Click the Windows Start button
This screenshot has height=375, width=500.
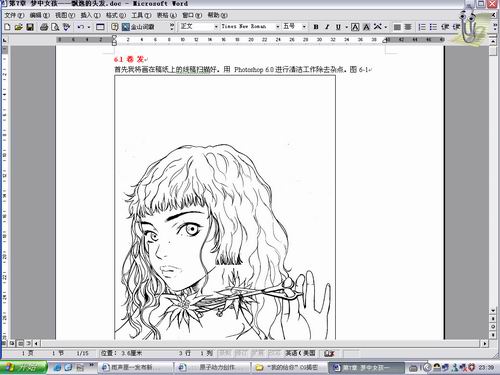pyautogui.click(x=24, y=368)
